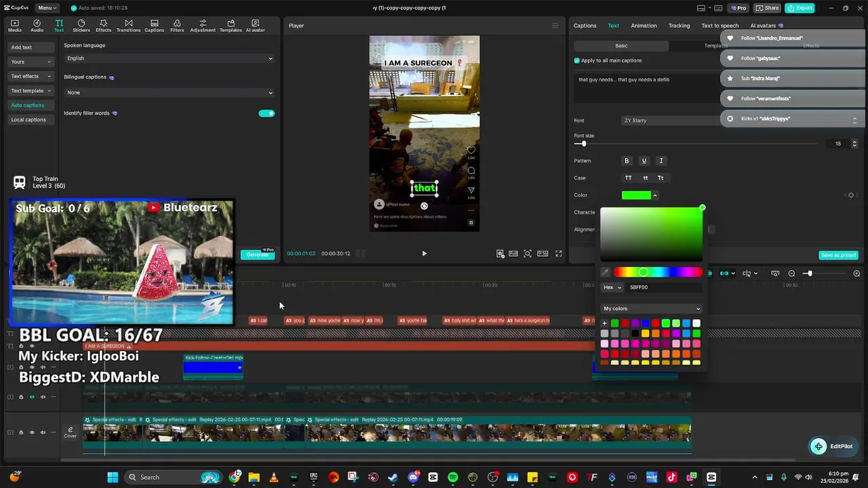
Task: Click the Hex value field 58FF00
Action: click(665, 287)
